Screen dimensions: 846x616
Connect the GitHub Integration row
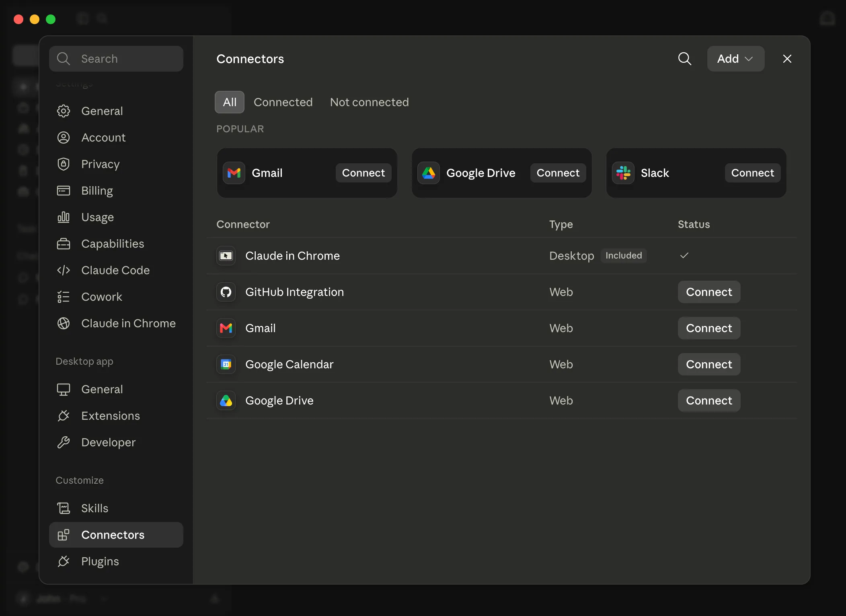(709, 292)
